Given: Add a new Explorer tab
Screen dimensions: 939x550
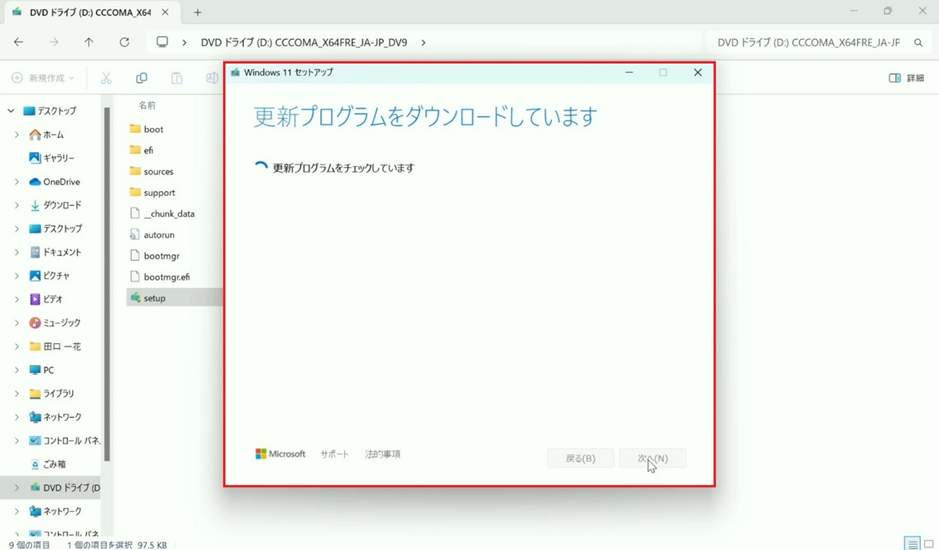Looking at the screenshot, I should [x=197, y=13].
